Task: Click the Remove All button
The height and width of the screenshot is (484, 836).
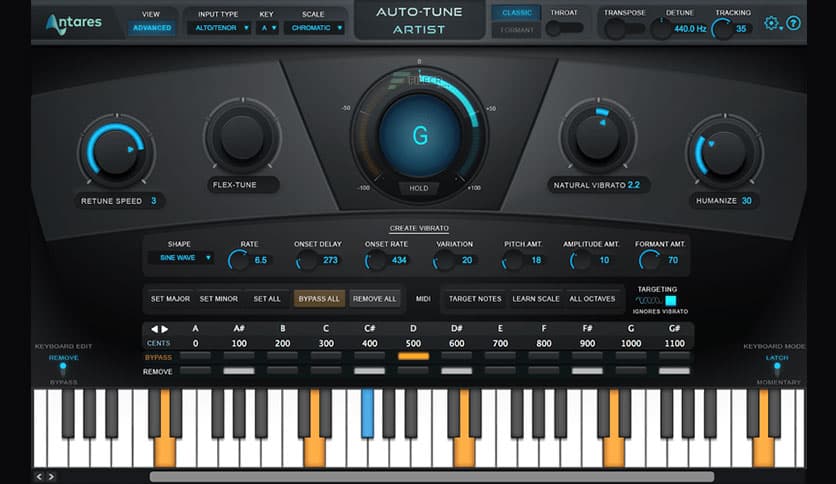Action: (x=374, y=299)
